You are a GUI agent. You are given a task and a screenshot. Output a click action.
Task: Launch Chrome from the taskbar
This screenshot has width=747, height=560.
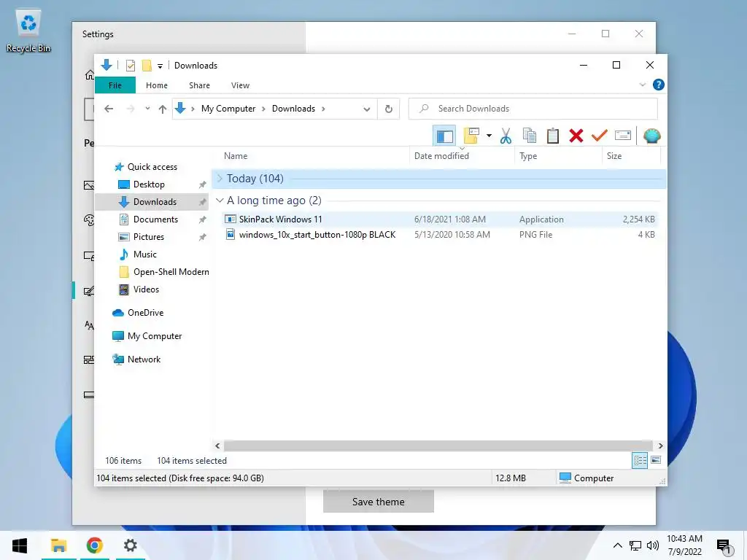point(94,545)
